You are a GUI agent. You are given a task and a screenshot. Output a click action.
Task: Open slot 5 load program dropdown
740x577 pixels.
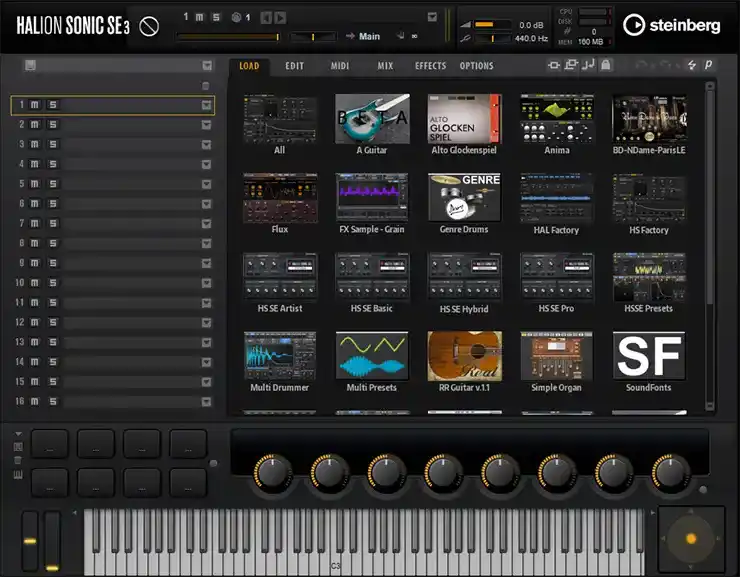(x=207, y=184)
